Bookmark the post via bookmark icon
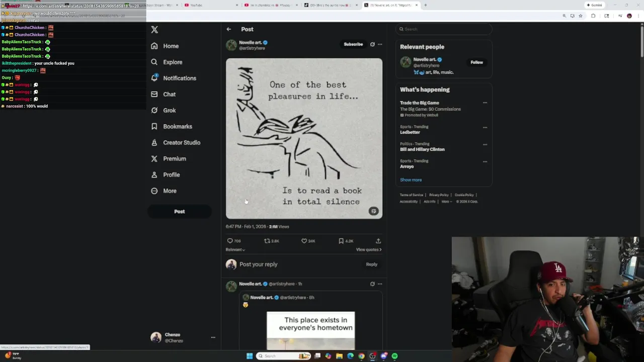Screen dimensions: 644x362 pyautogui.click(x=341, y=241)
